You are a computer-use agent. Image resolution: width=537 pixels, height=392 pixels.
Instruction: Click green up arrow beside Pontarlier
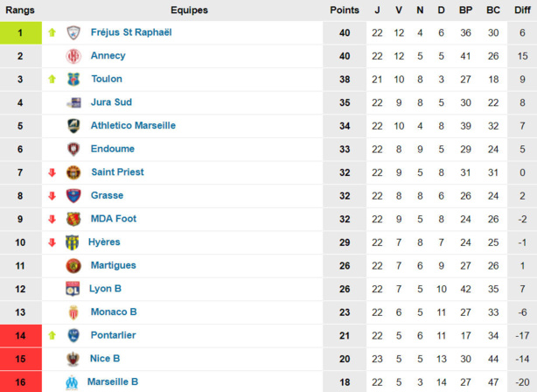click(x=52, y=335)
